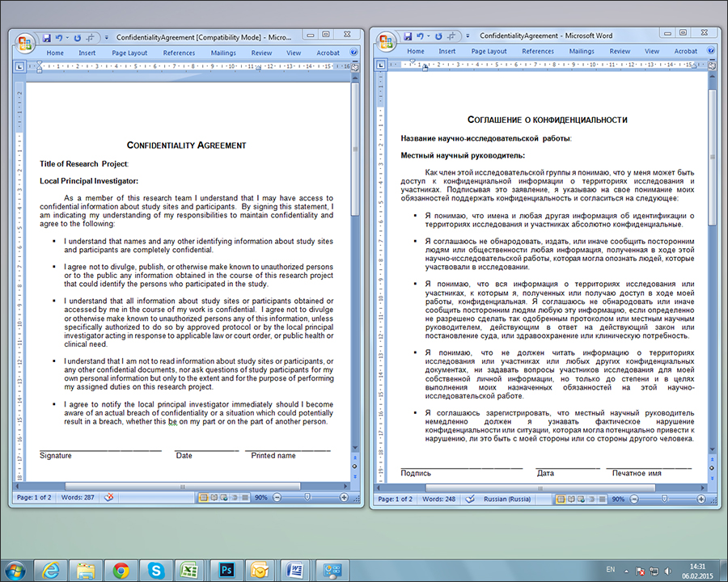
Task: Open browse object selector in English window
Action: (x=355, y=466)
